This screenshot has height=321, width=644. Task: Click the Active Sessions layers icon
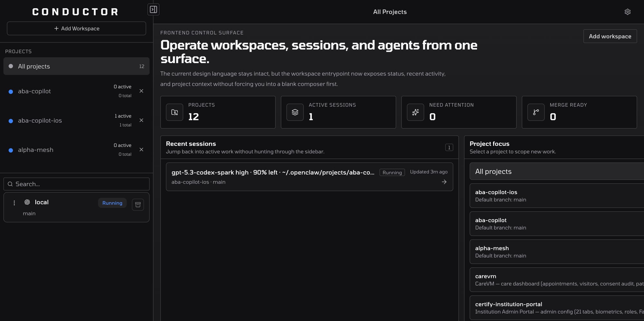(x=295, y=112)
